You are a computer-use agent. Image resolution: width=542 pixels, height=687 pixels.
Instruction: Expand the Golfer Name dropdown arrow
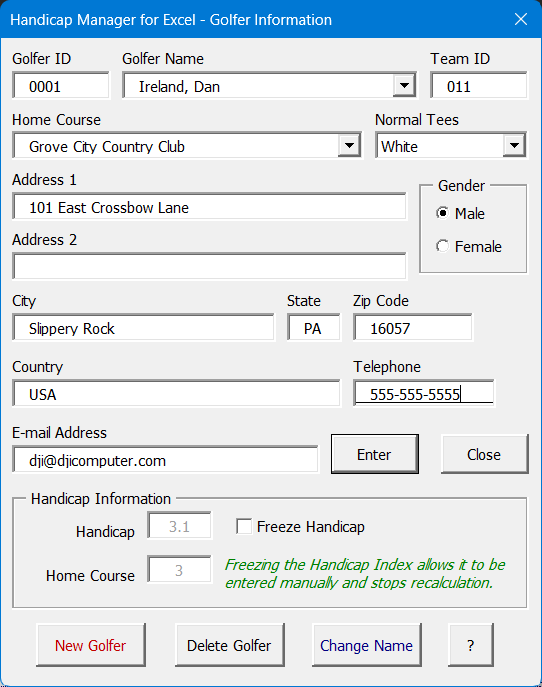(404, 86)
